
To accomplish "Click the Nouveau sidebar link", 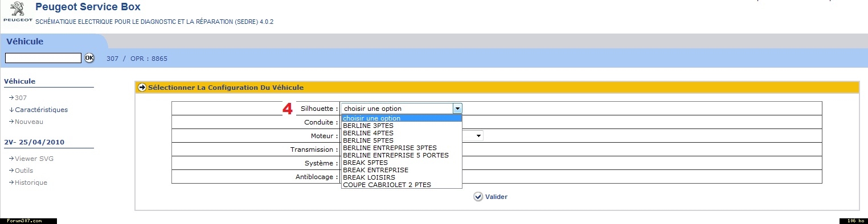I will (x=28, y=122).
